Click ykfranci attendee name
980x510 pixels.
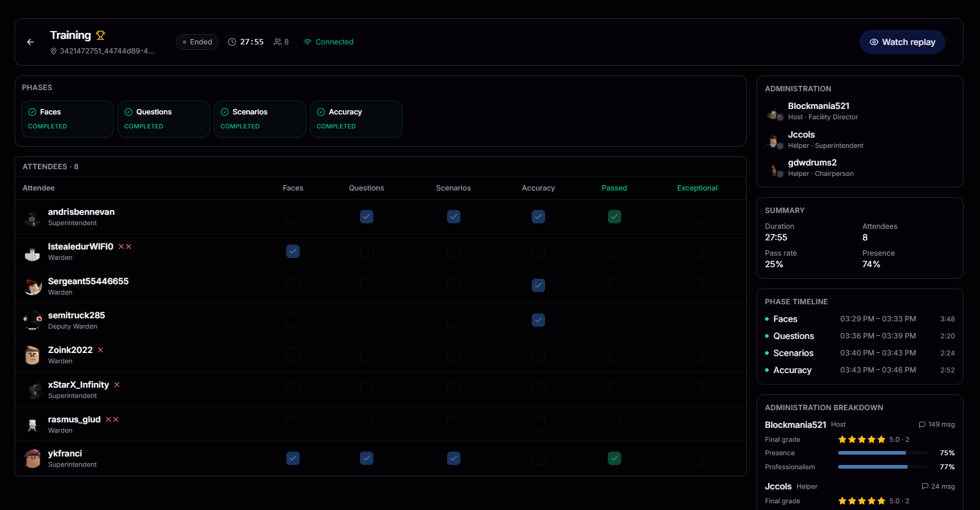[x=65, y=453]
